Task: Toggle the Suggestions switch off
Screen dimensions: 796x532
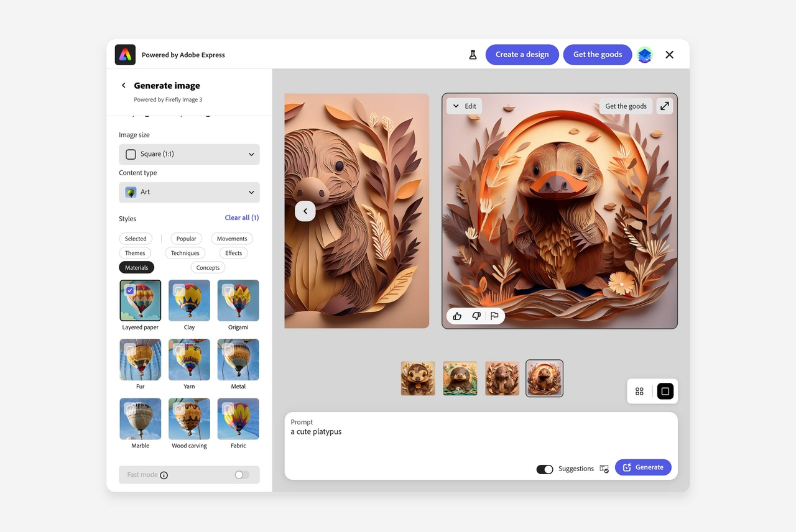Action: (545, 469)
